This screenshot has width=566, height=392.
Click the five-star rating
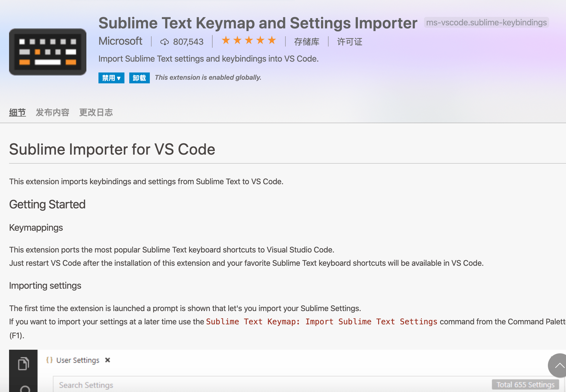coord(249,40)
